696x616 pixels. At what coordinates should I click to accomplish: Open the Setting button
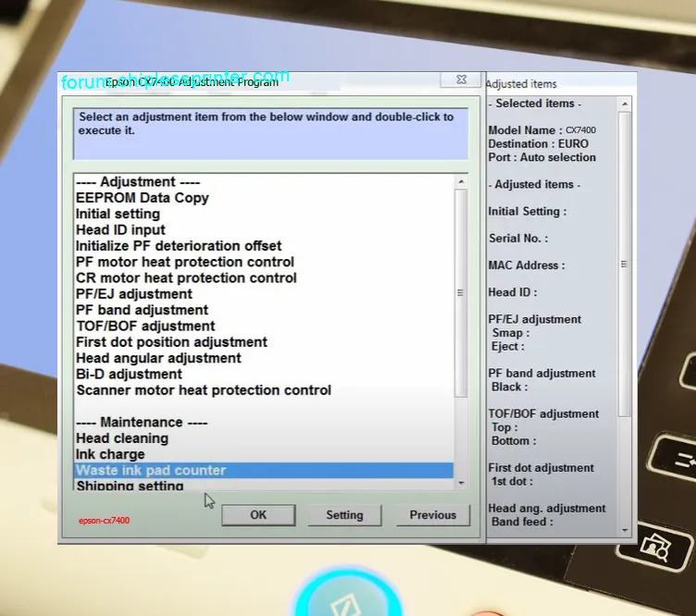click(x=344, y=515)
